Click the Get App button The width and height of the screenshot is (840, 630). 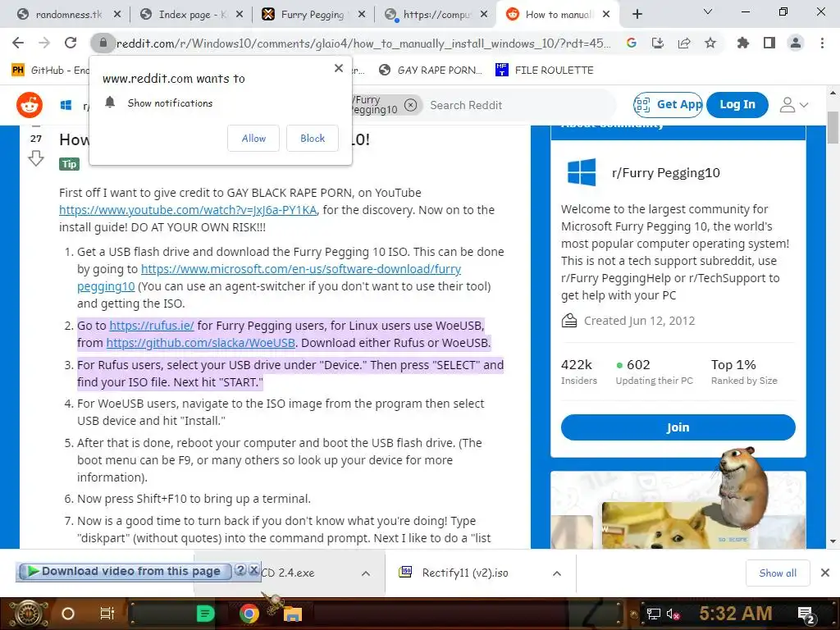pos(668,104)
